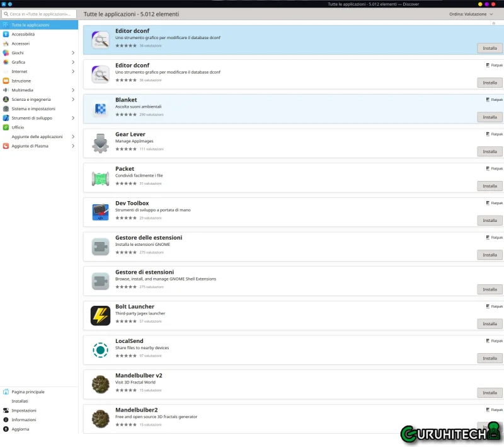
Task: Click the Gear Lever app icon
Action: [100, 144]
